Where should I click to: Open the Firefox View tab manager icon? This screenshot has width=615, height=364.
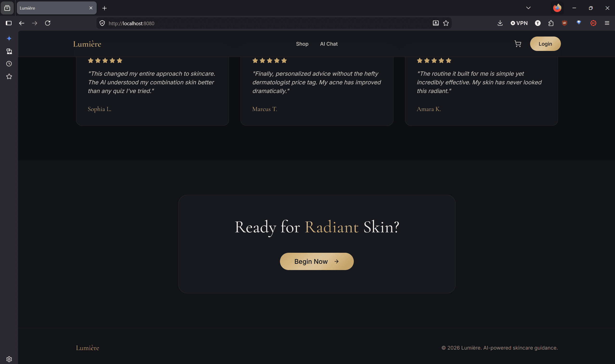click(x=7, y=8)
